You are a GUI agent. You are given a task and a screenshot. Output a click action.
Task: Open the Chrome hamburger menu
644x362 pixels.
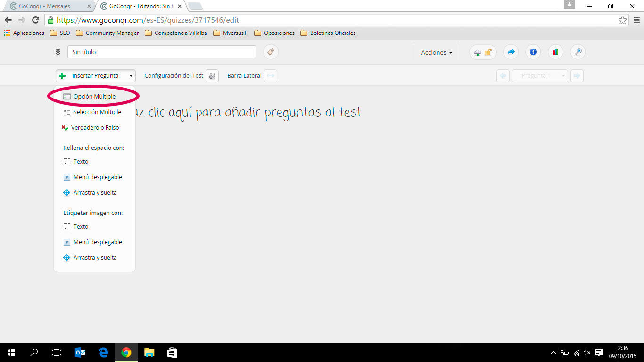pyautogui.click(x=636, y=20)
